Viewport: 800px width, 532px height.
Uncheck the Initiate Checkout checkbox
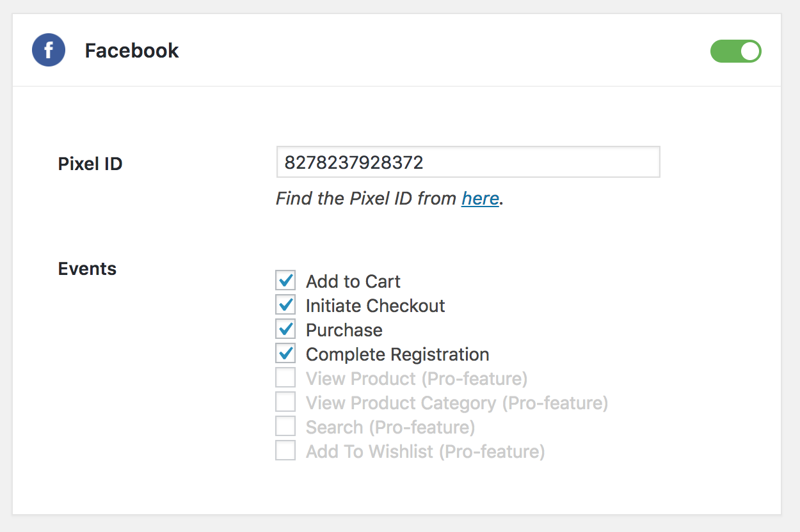285,305
